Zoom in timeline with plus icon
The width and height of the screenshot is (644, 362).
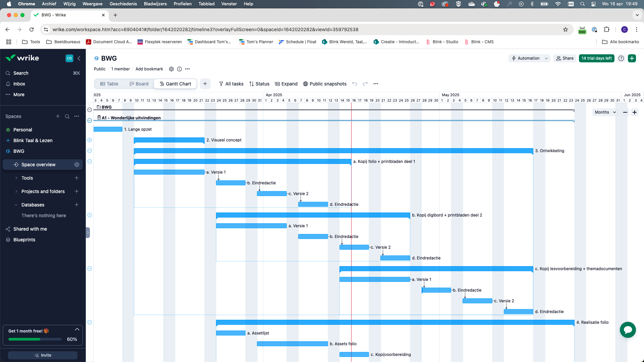635,112
